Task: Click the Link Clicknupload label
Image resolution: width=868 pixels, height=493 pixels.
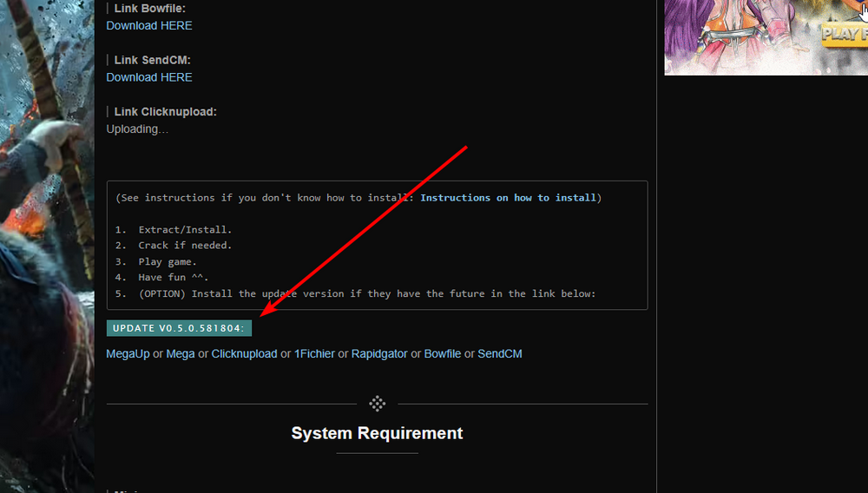Action: pos(165,112)
